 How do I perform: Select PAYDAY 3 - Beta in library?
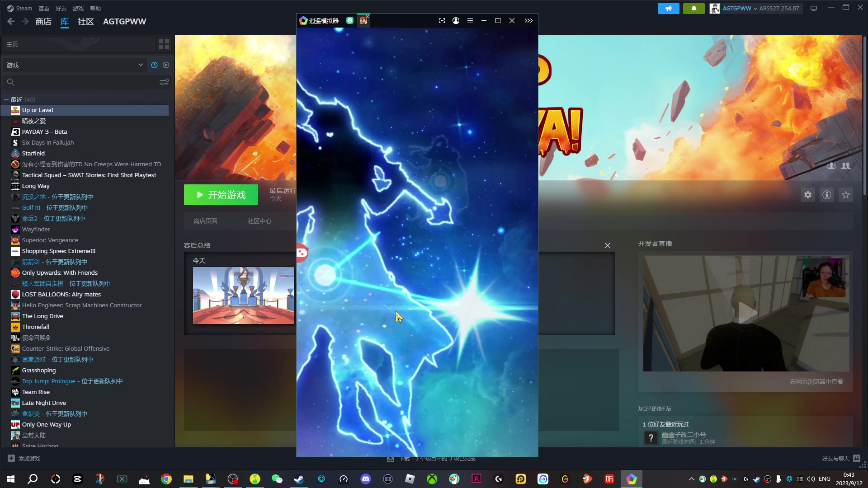[x=44, y=131]
